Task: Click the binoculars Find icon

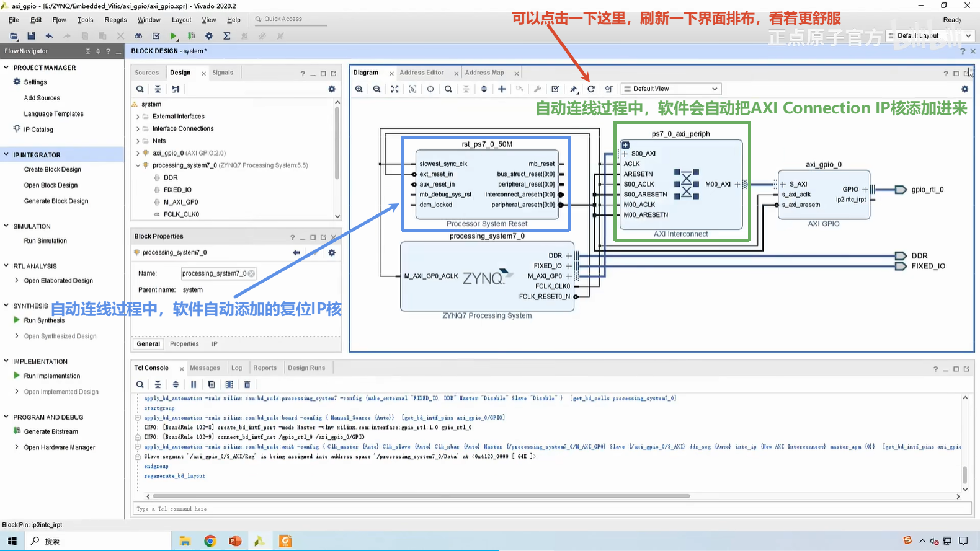Action: coord(138,36)
